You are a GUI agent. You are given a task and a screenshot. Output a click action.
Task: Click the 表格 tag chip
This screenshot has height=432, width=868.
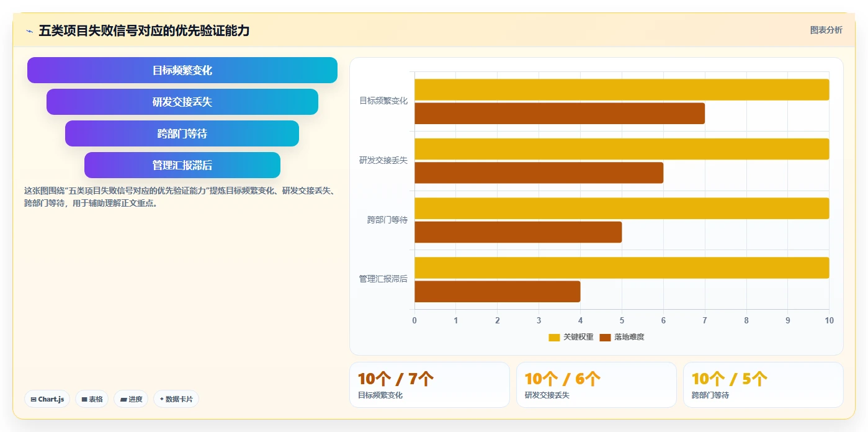[92, 399]
